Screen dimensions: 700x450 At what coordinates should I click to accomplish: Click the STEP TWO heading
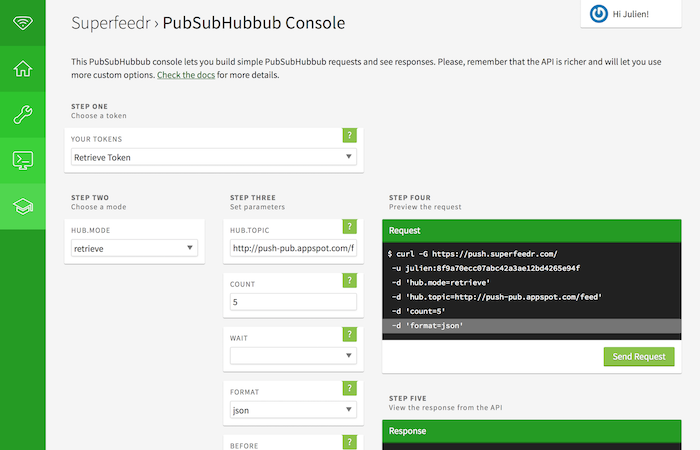pos(90,197)
